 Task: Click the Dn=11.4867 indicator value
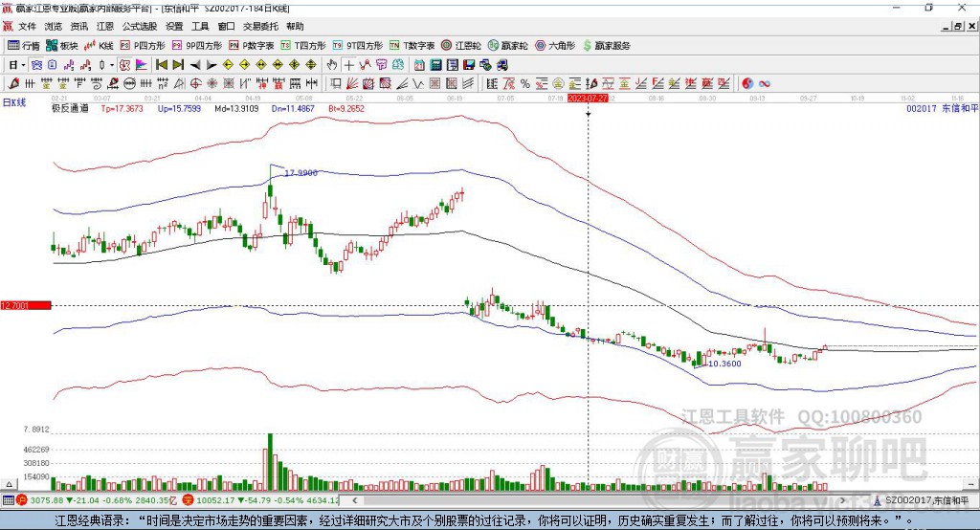(293, 108)
